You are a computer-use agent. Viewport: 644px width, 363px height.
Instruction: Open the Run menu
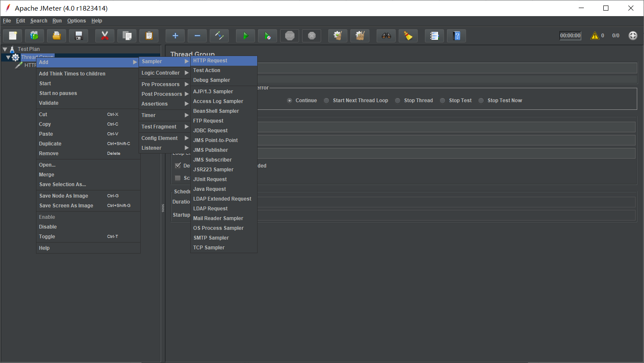tap(57, 21)
